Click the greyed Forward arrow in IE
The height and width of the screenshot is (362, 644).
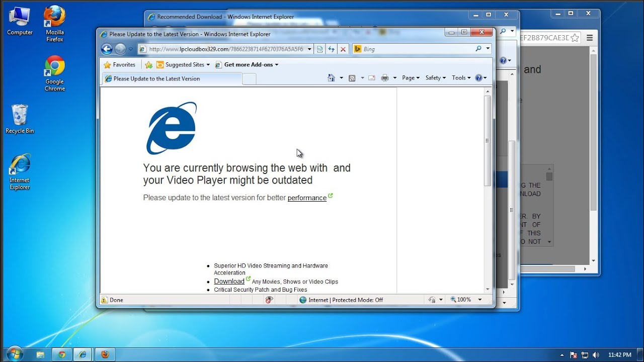pos(120,49)
